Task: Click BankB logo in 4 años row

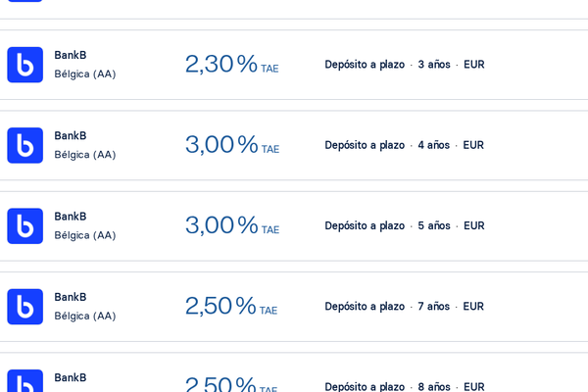Action: (25, 145)
